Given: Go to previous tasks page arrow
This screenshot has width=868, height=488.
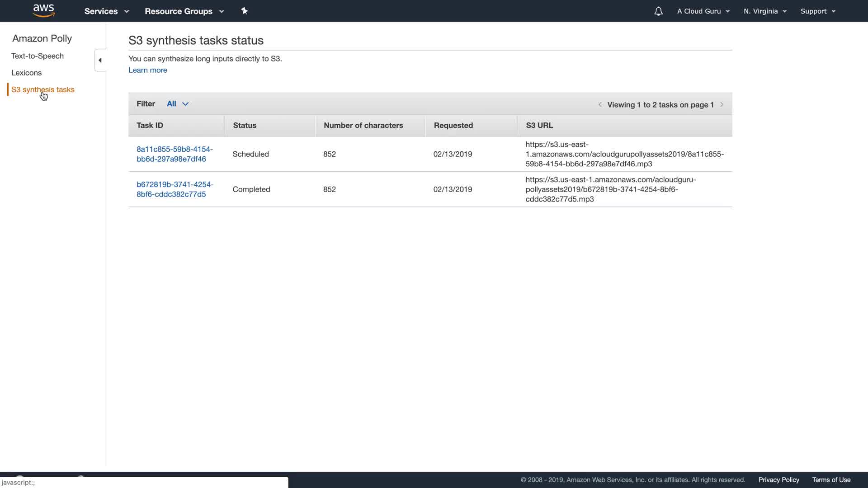Looking at the screenshot, I should [x=600, y=104].
